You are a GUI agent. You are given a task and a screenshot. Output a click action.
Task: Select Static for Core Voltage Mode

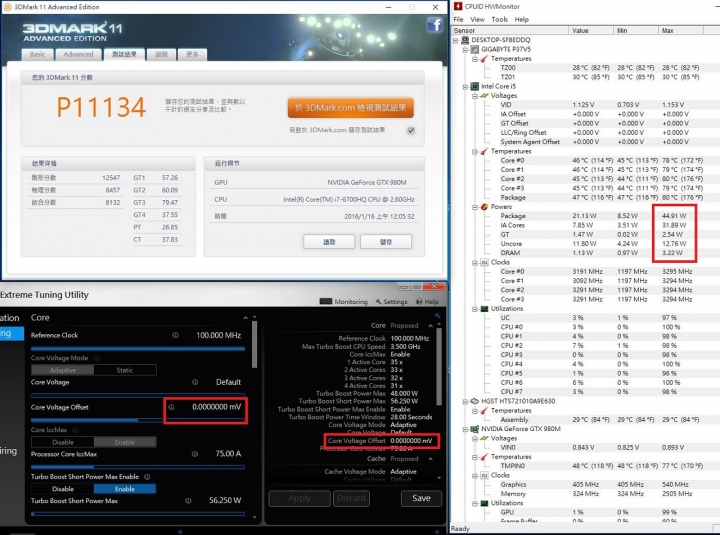(125, 370)
